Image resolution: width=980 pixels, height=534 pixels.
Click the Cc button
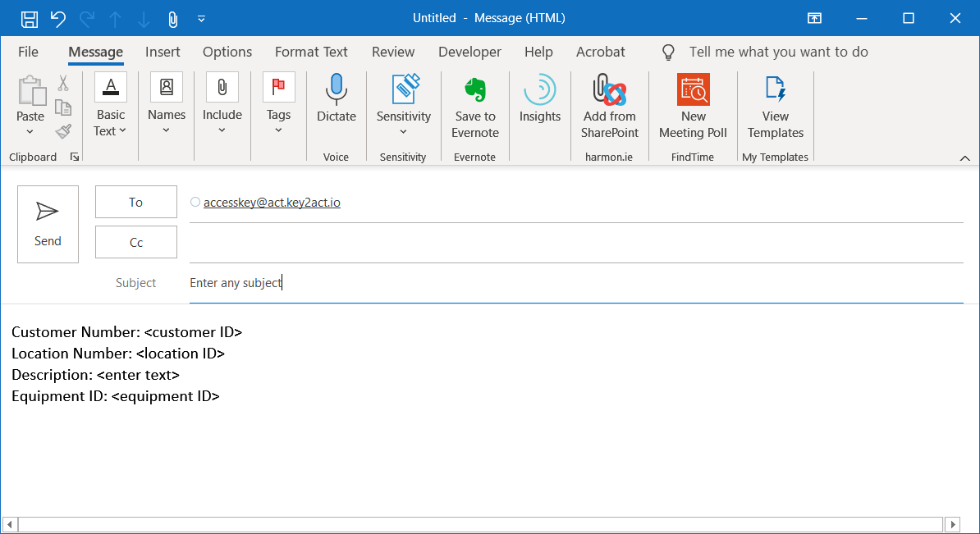(136, 243)
